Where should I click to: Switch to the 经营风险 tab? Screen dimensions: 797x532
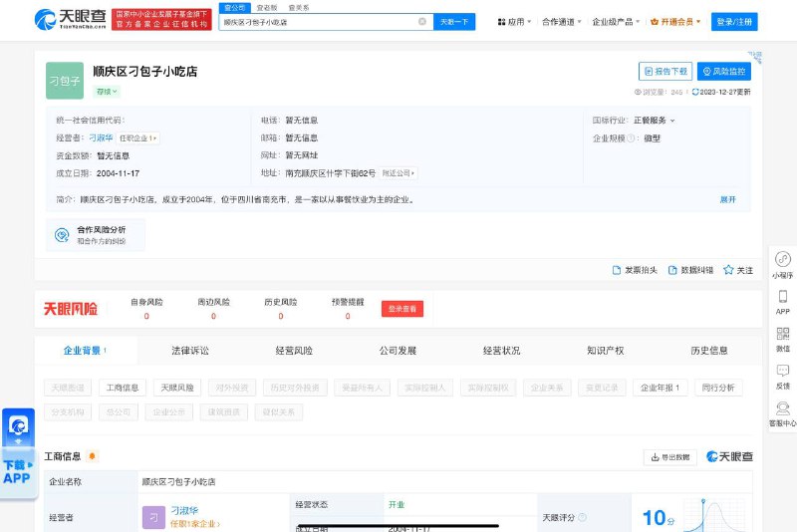tap(294, 350)
